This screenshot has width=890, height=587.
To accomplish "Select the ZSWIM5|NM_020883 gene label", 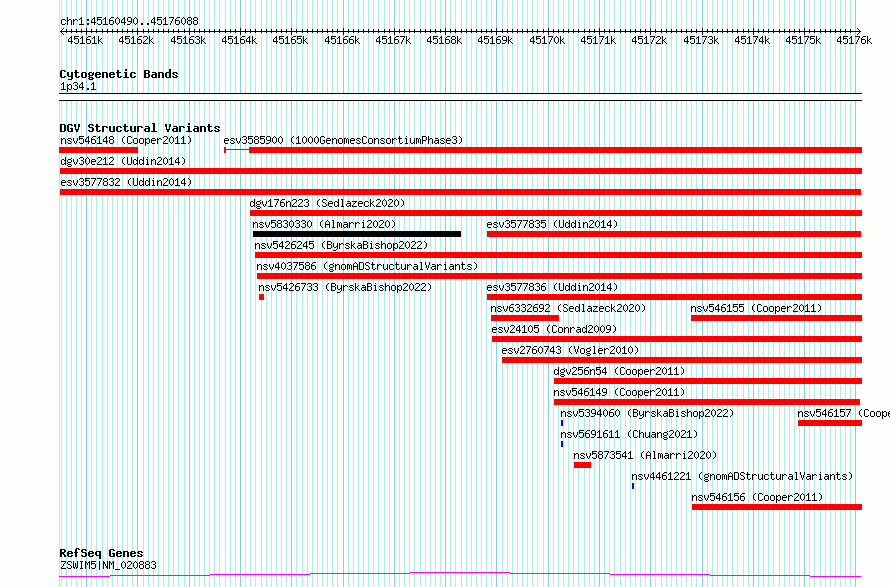I will (x=108, y=565).
